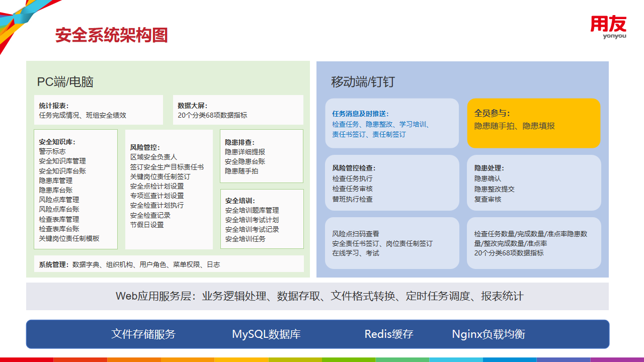Screen dimensions: 644x362
Task: Click the Redis缓存 label
Action: click(x=389, y=334)
